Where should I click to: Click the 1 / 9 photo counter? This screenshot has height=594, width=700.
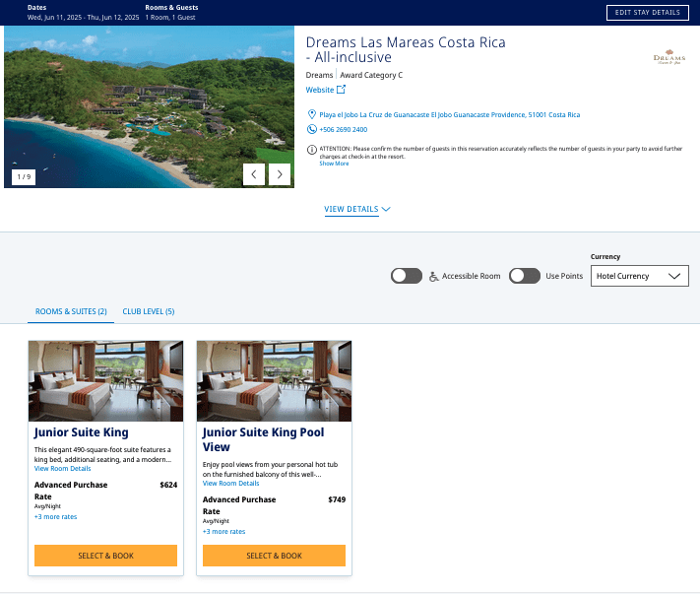(24, 177)
